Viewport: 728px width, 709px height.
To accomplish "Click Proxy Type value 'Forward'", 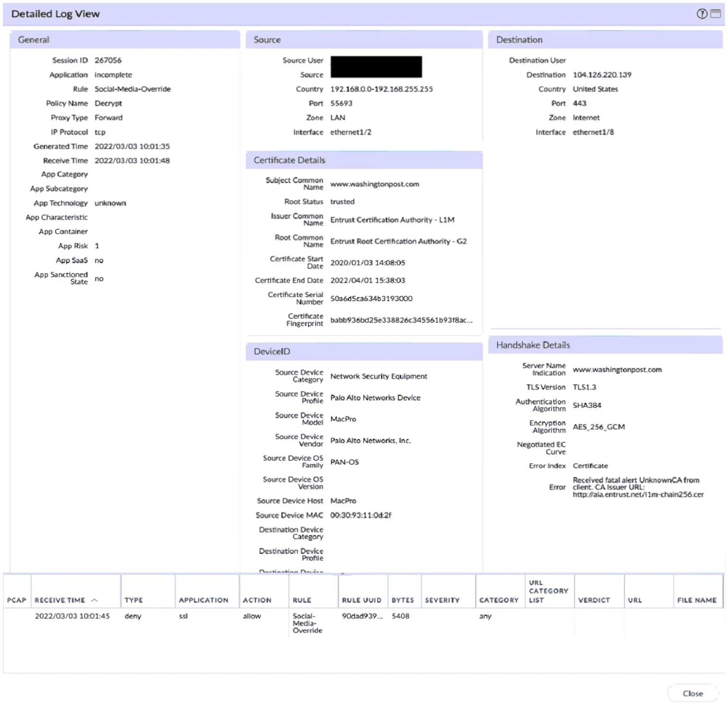I will click(x=108, y=118).
